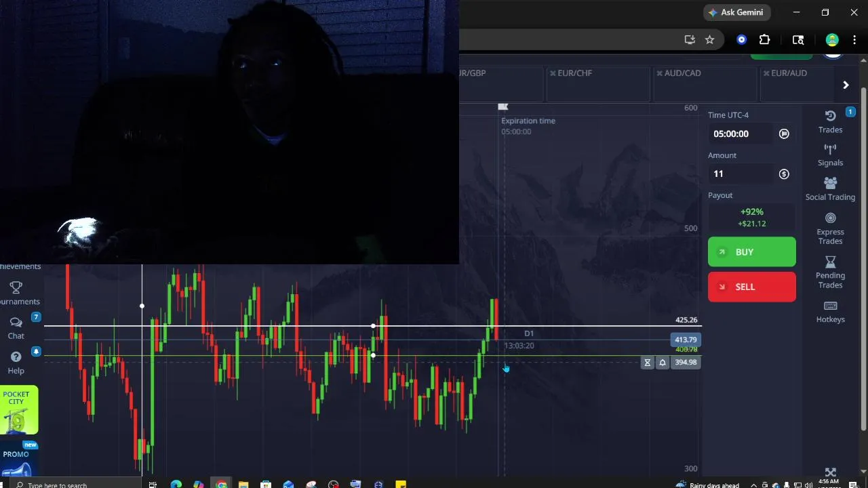Close the EUR/AUD asset tab
The height and width of the screenshot is (488, 868).
(x=766, y=73)
